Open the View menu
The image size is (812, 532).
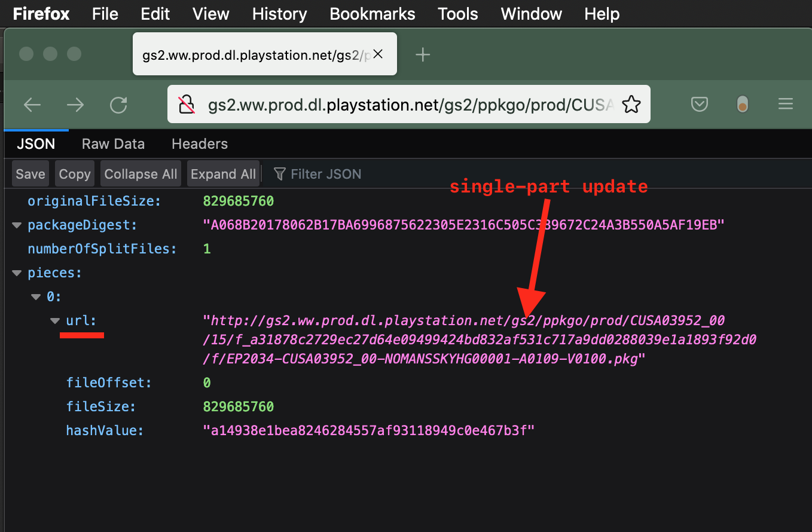(212, 14)
